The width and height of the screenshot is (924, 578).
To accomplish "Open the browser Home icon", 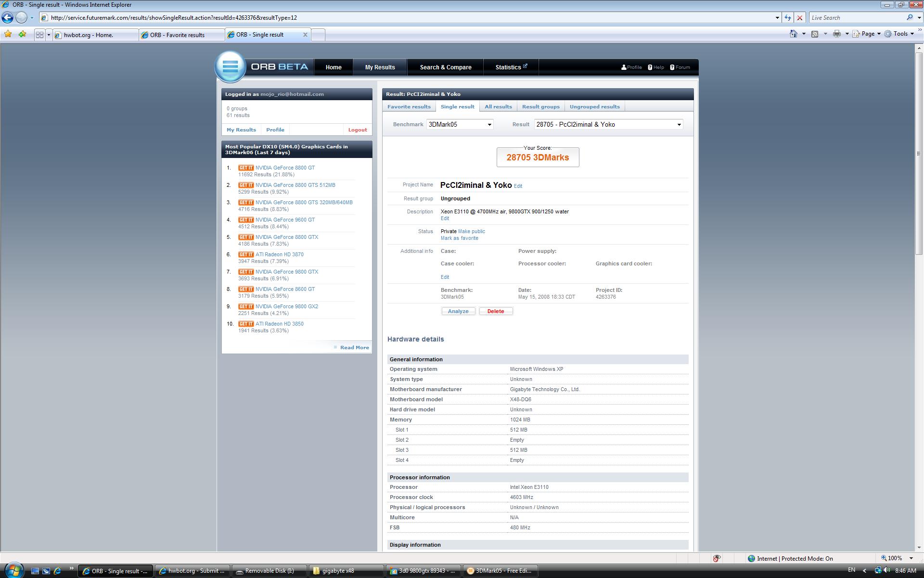I will [794, 34].
